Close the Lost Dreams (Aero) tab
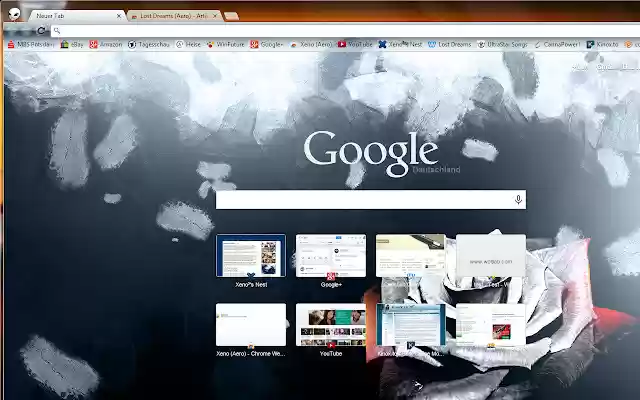The height and width of the screenshot is (400, 640). pos(215,16)
